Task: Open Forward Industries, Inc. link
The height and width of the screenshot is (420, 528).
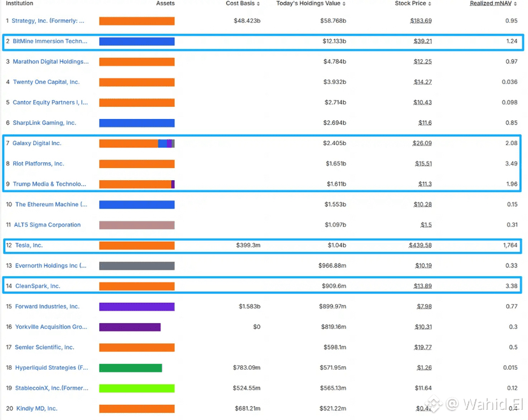Action: click(48, 307)
